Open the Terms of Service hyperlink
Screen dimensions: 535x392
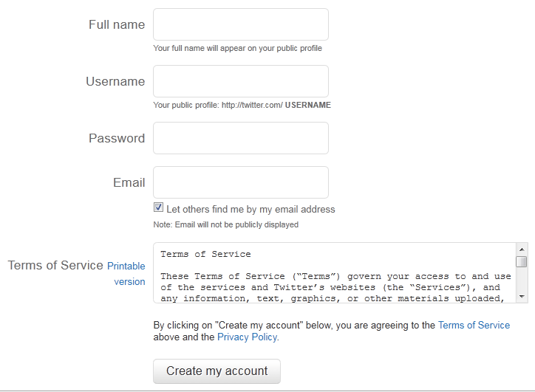click(x=474, y=325)
